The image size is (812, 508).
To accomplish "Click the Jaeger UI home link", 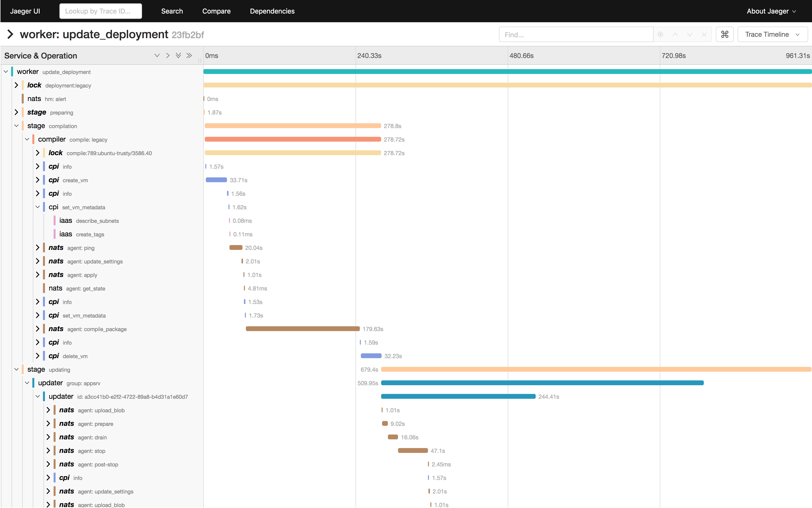I will (x=25, y=11).
